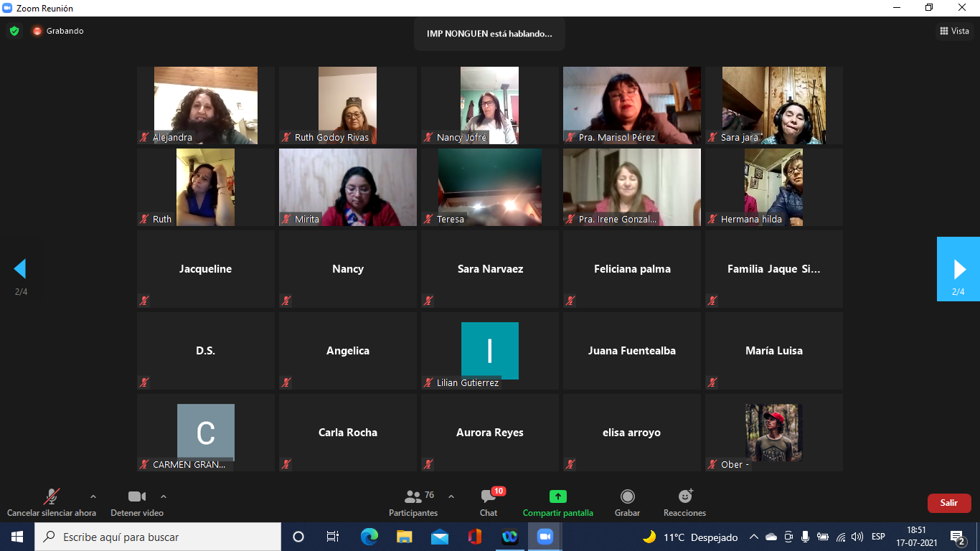Click the D.S. participant name
This screenshot has width=980, height=551.
(x=206, y=351)
